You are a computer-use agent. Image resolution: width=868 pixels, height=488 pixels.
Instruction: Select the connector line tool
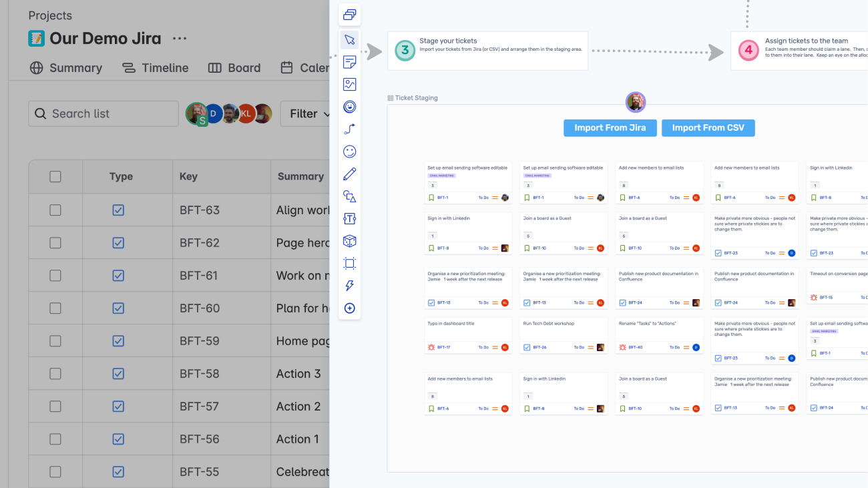[349, 130]
